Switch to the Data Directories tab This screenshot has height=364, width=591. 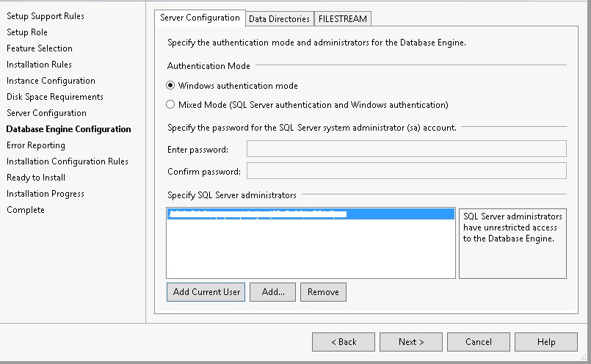279,19
